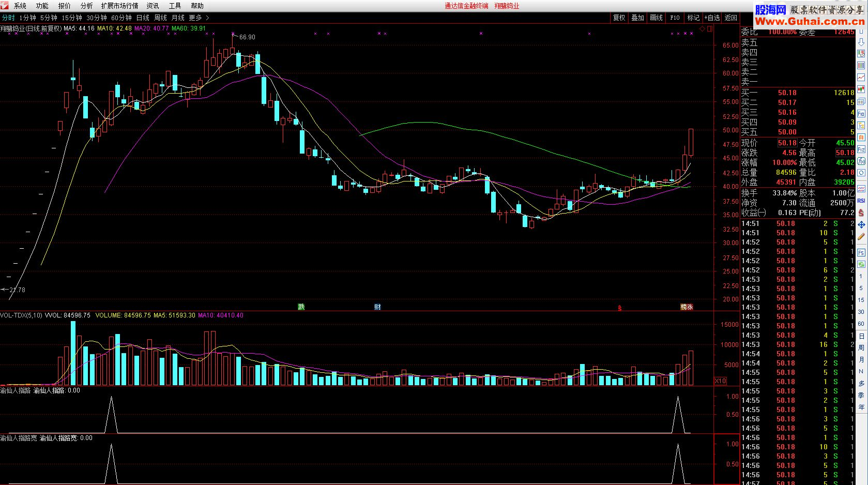This screenshot has width=868, height=485.
Task: Select the 周 weekly period in the sidebar
Action: click(x=861, y=348)
